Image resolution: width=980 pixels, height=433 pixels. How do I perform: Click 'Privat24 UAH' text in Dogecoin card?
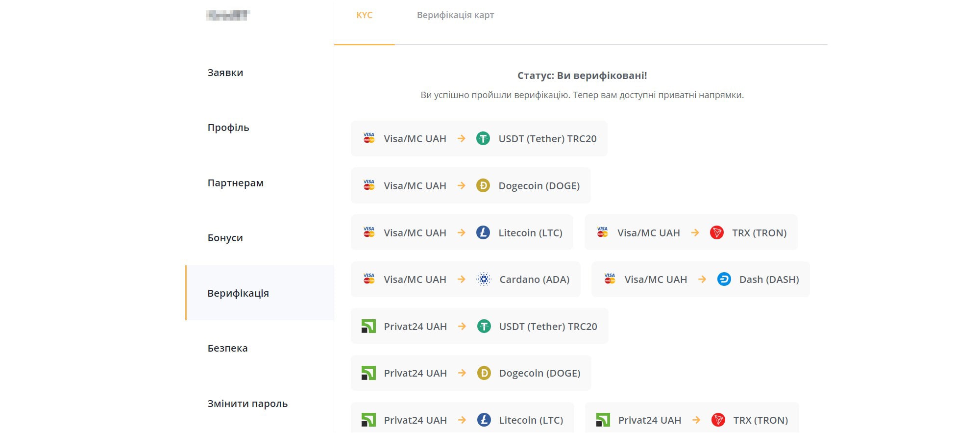[415, 373]
